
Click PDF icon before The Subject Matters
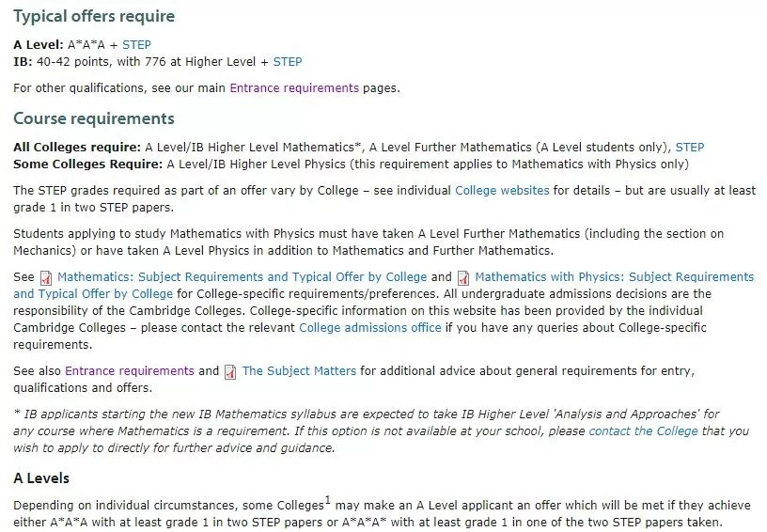point(230,372)
